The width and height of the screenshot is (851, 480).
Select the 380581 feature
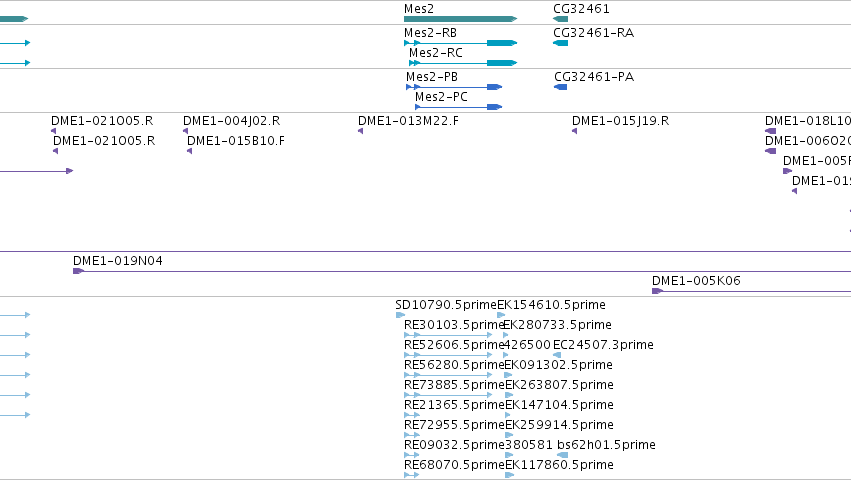[x=509, y=456]
